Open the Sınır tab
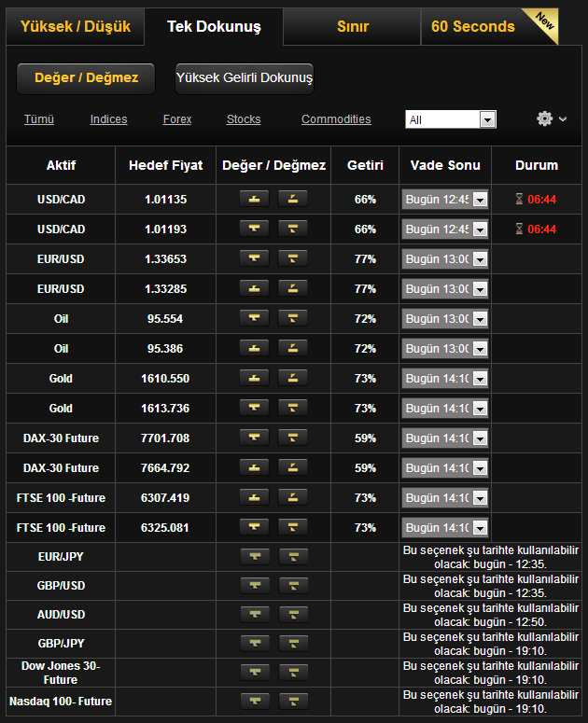 pos(353,26)
